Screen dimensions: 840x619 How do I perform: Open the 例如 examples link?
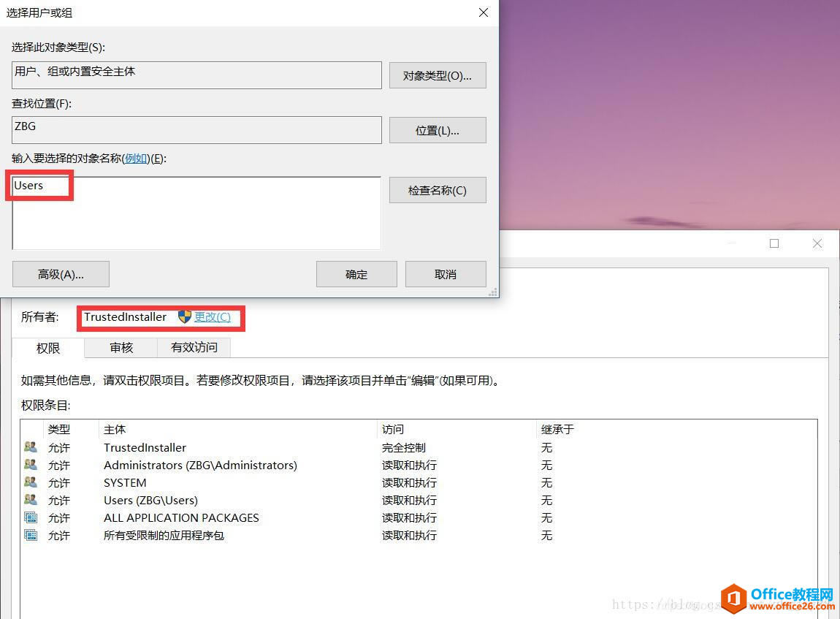point(136,159)
